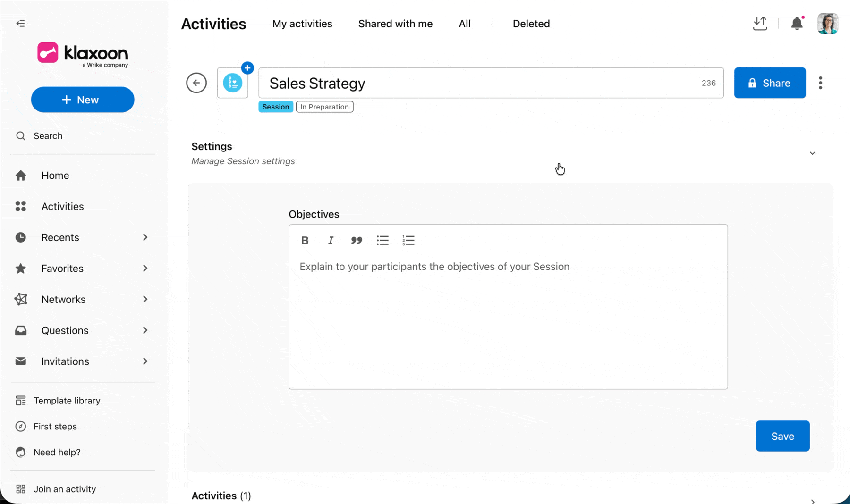Switch to Shared with me tab
This screenshot has height=504, width=850.
pyautogui.click(x=395, y=24)
